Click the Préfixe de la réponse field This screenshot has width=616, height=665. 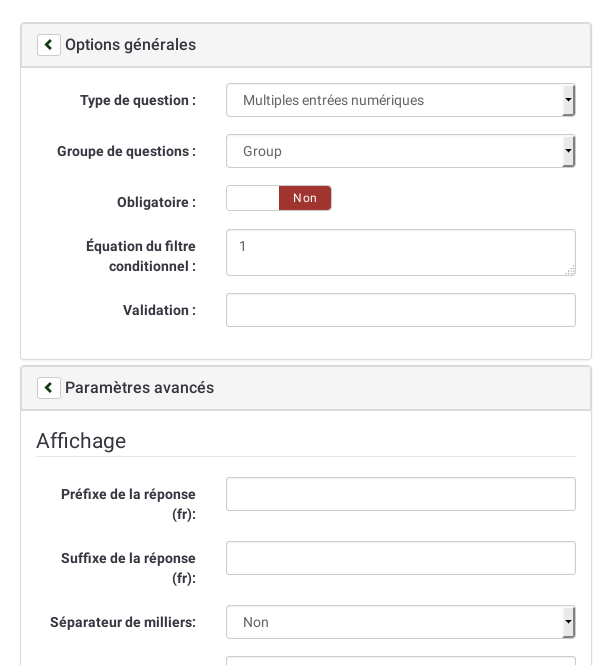[400, 494]
